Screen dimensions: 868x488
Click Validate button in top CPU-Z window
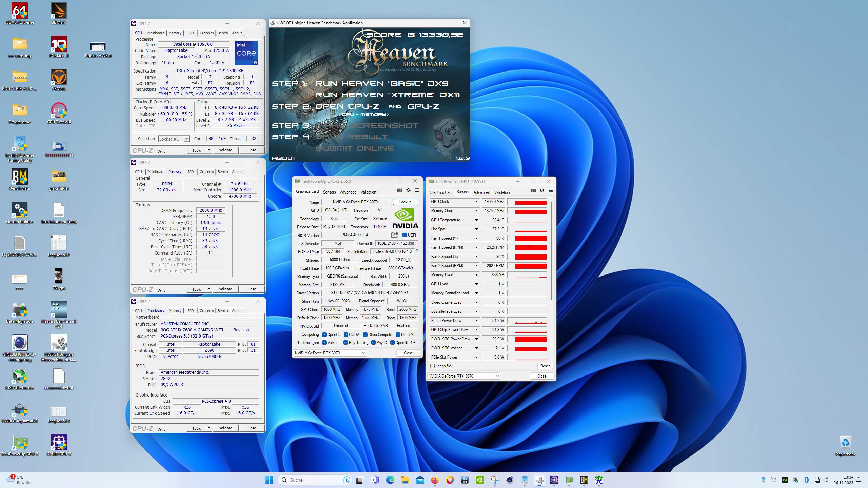tap(225, 150)
